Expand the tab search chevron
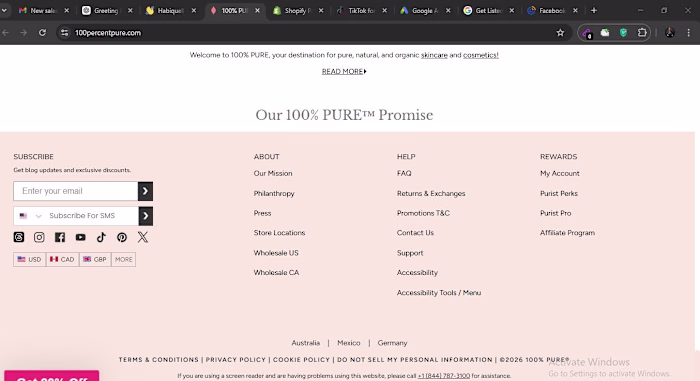Viewport: 700px width, 381px height. 4,10
